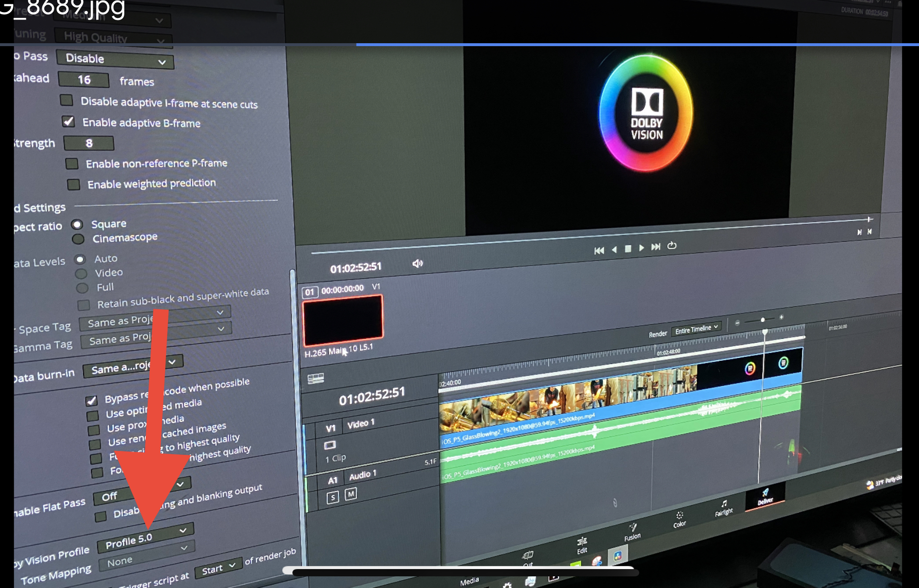The width and height of the screenshot is (919, 588).
Task: Select the green GlassBlowing2 audio clip
Action: 621,434
